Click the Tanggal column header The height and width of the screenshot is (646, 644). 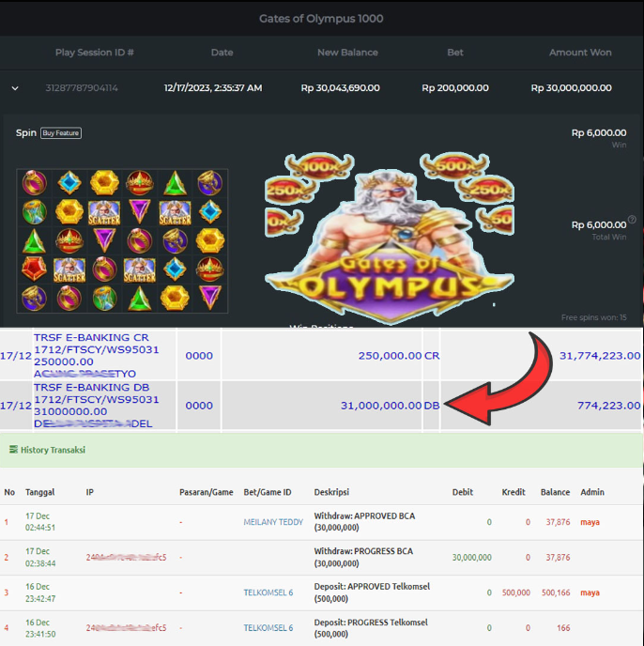tap(40, 492)
